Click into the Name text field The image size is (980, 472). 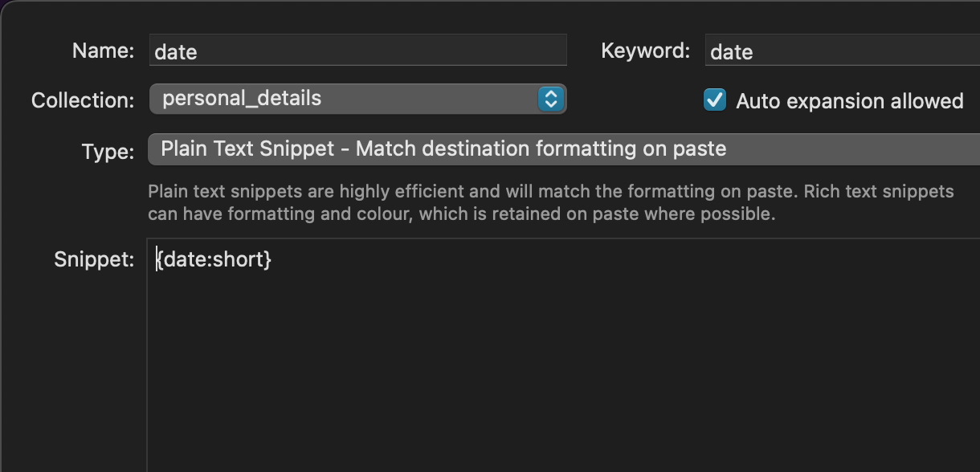coord(357,51)
